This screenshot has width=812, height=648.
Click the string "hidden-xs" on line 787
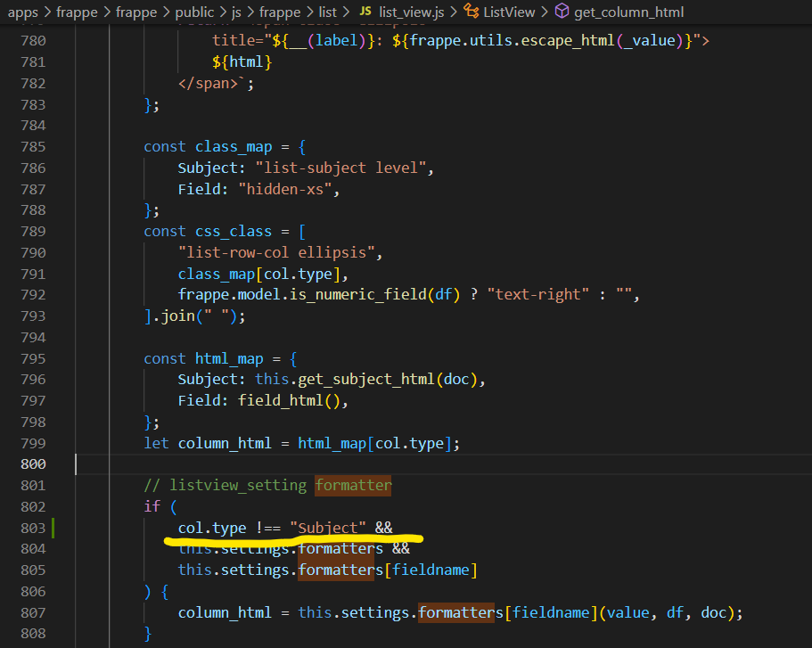(285, 190)
